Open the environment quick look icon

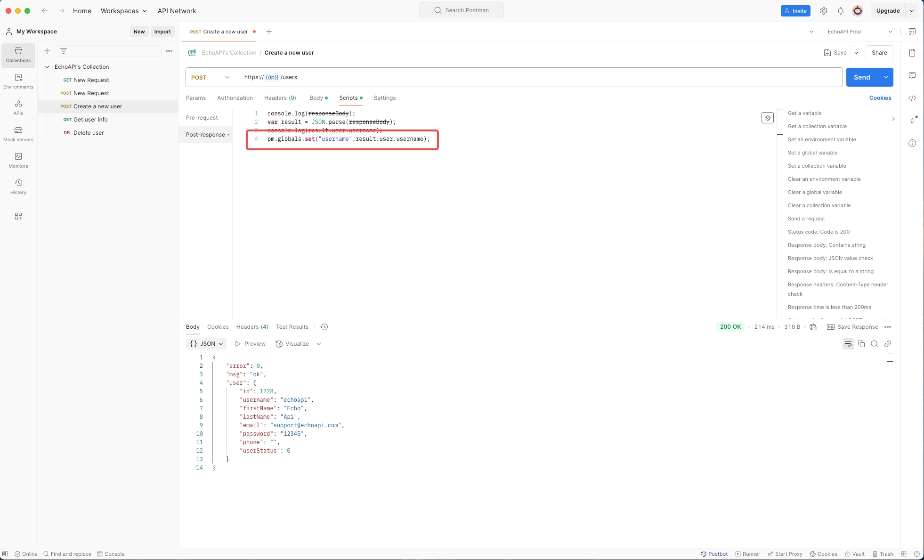coord(912,32)
